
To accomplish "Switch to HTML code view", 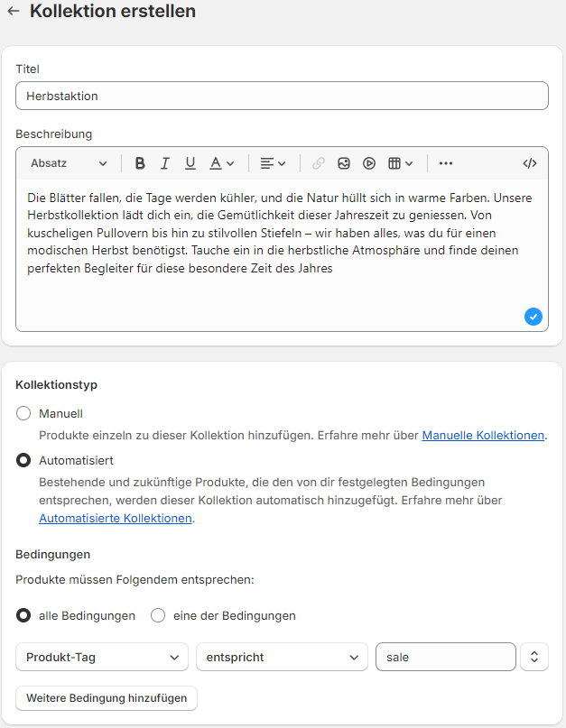I will (x=530, y=163).
